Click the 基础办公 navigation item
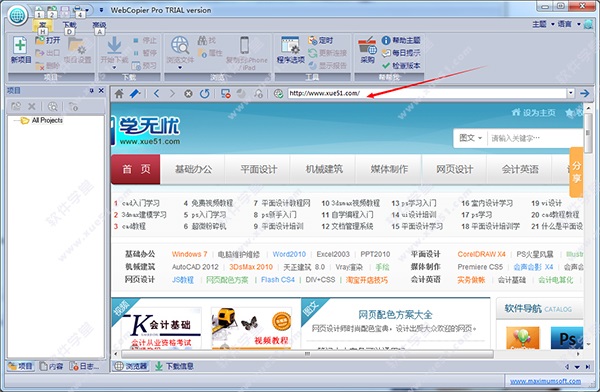600x392 pixels. [193, 169]
